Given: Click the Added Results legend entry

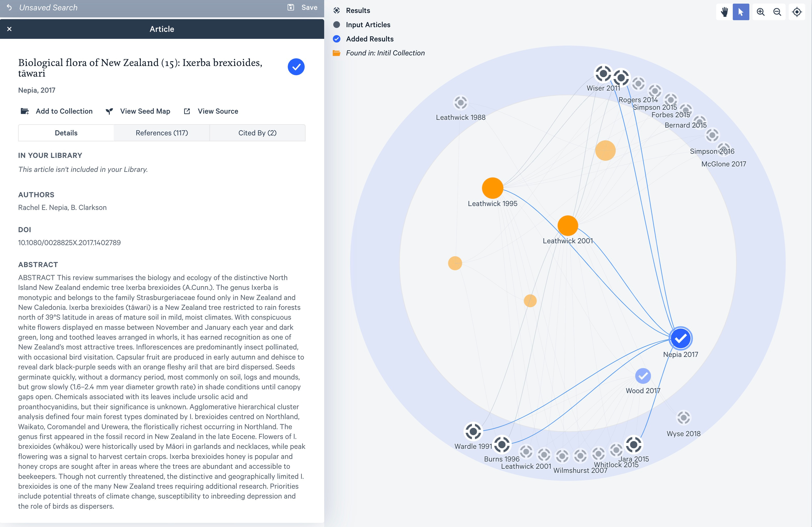Looking at the screenshot, I should point(363,39).
